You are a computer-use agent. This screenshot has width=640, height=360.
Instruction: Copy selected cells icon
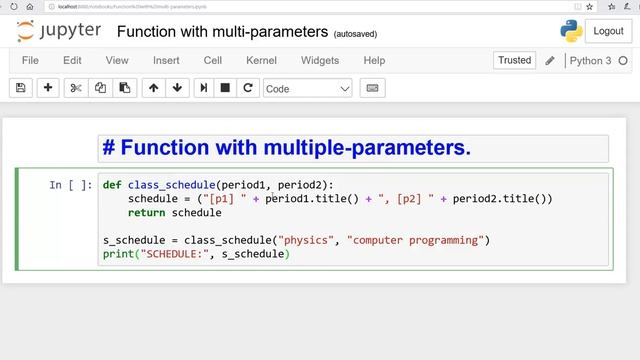[100, 88]
